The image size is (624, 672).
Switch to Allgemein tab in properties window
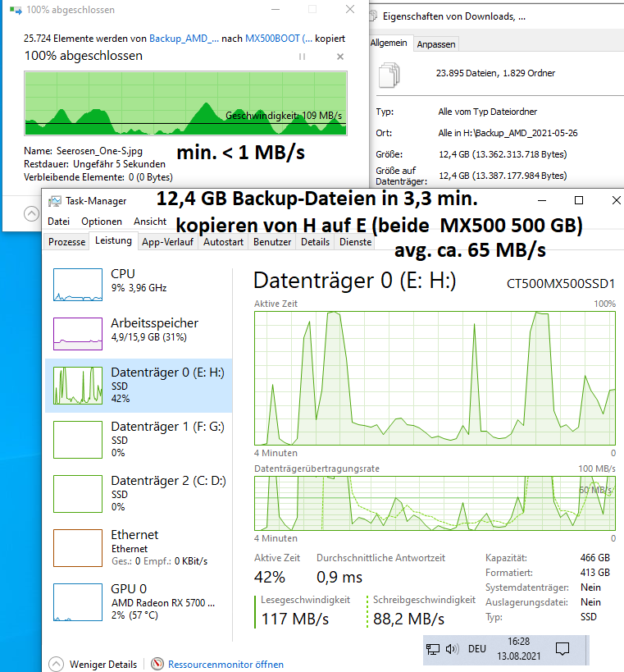click(389, 43)
